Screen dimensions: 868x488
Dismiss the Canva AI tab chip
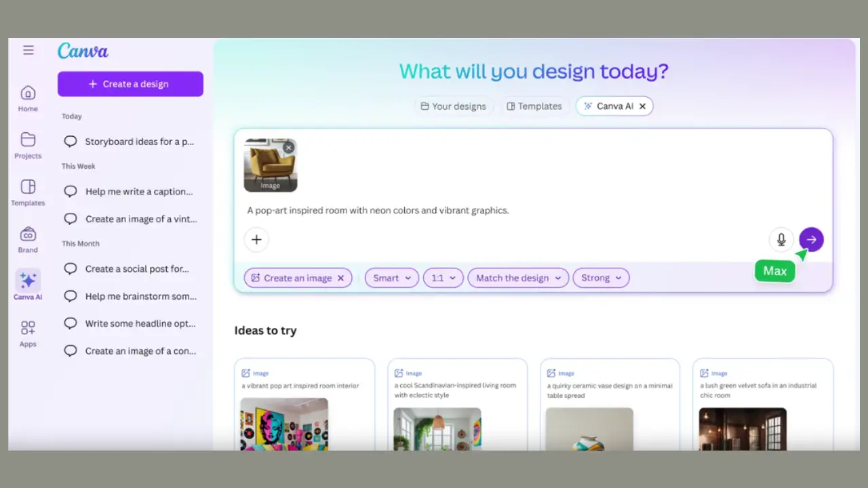pyautogui.click(x=642, y=106)
